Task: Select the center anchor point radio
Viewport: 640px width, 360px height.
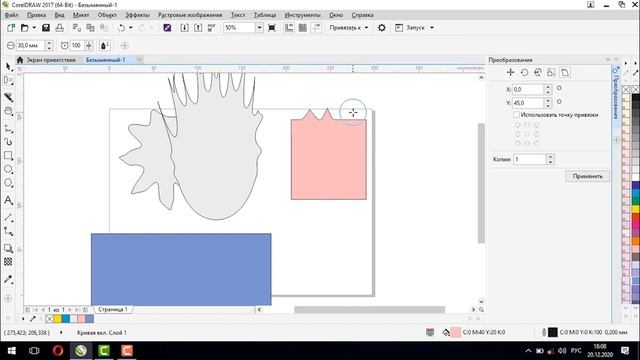Action: (527, 134)
